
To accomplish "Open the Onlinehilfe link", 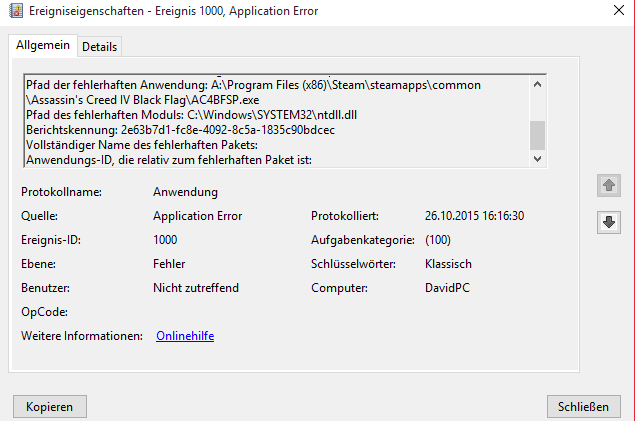I will pos(185,336).
